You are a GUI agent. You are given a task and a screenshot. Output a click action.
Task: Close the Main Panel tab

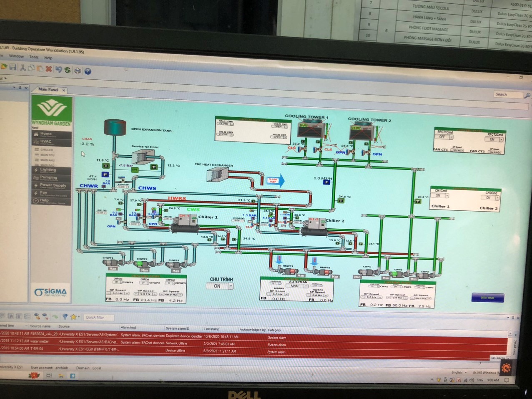tap(64, 90)
